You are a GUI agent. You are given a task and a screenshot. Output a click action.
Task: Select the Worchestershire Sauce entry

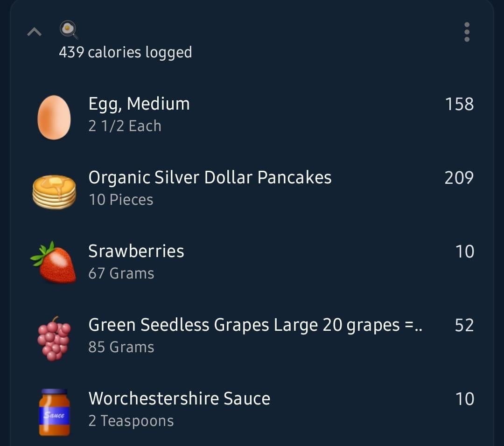click(252, 409)
